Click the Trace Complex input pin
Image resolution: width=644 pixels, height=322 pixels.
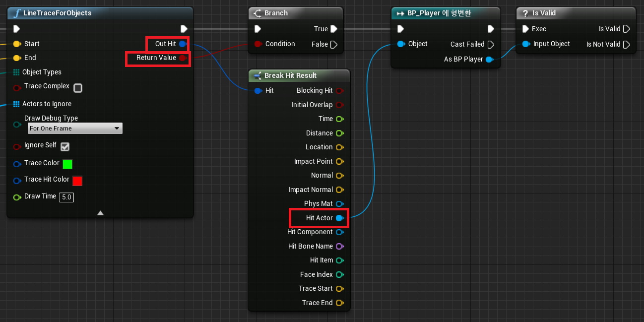(17, 87)
